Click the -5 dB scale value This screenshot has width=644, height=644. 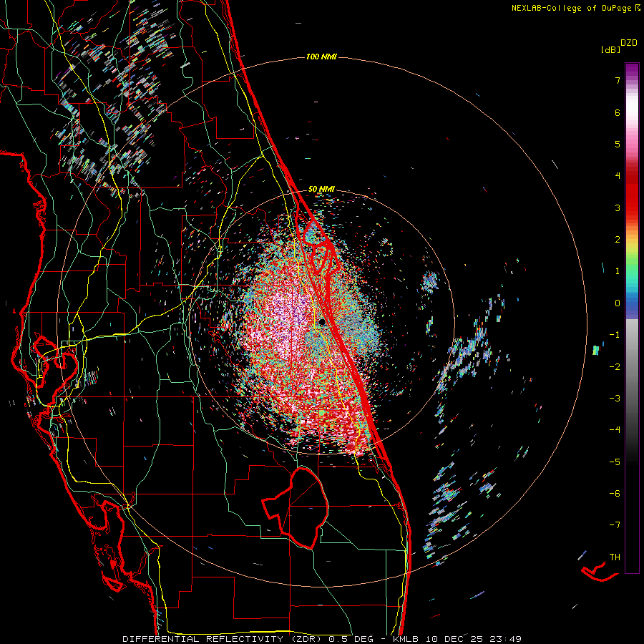[615, 462]
